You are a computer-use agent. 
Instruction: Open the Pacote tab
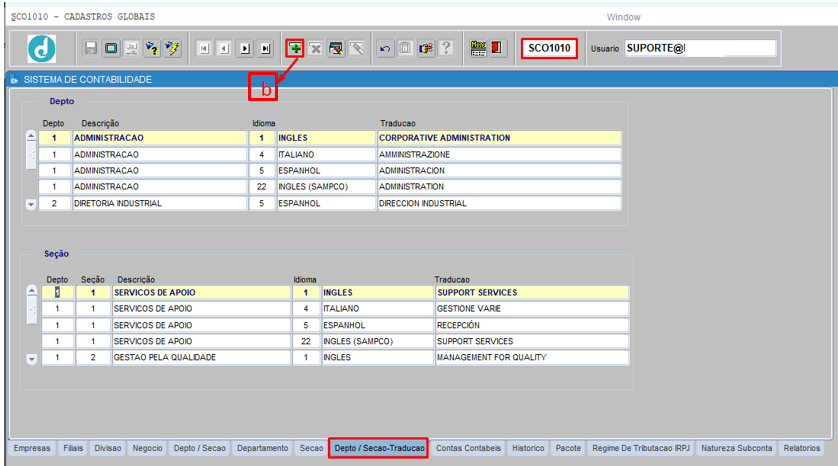click(x=568, y=448)
